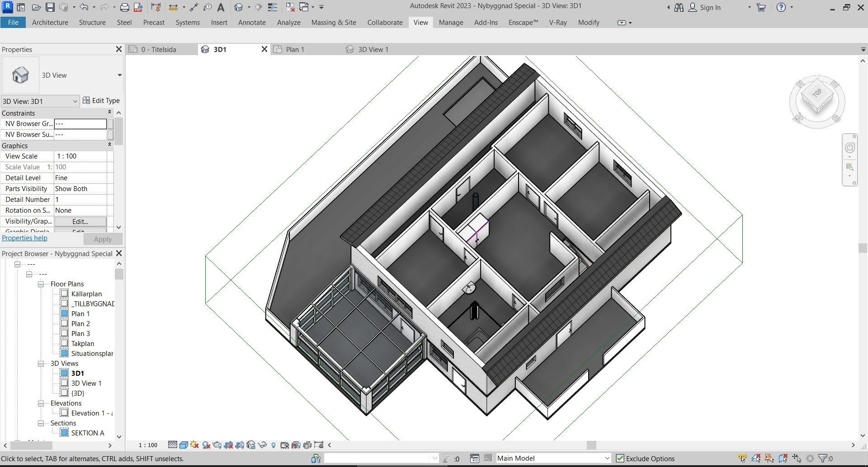Click the Open file icon in quick access toolbar

pos(36,7)
